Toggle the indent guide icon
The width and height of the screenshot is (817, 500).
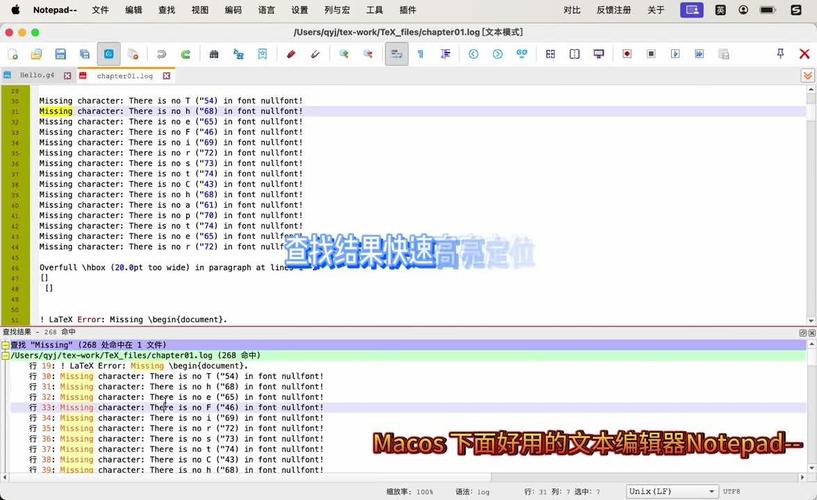point(445,54)
